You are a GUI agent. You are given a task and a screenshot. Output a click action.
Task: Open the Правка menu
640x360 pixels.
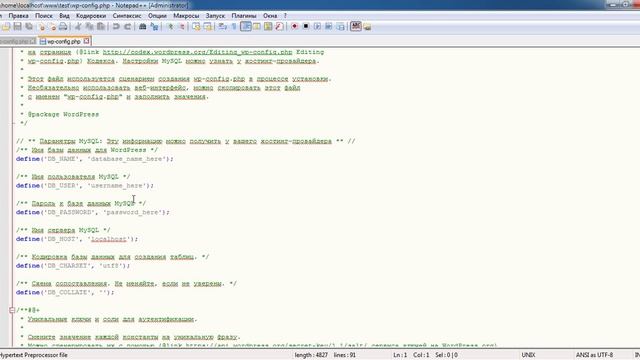click(x=18, y=16)
